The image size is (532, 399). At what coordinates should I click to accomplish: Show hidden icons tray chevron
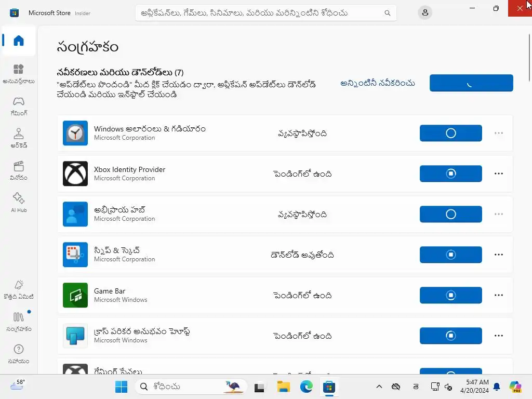[x=379, y=387]
